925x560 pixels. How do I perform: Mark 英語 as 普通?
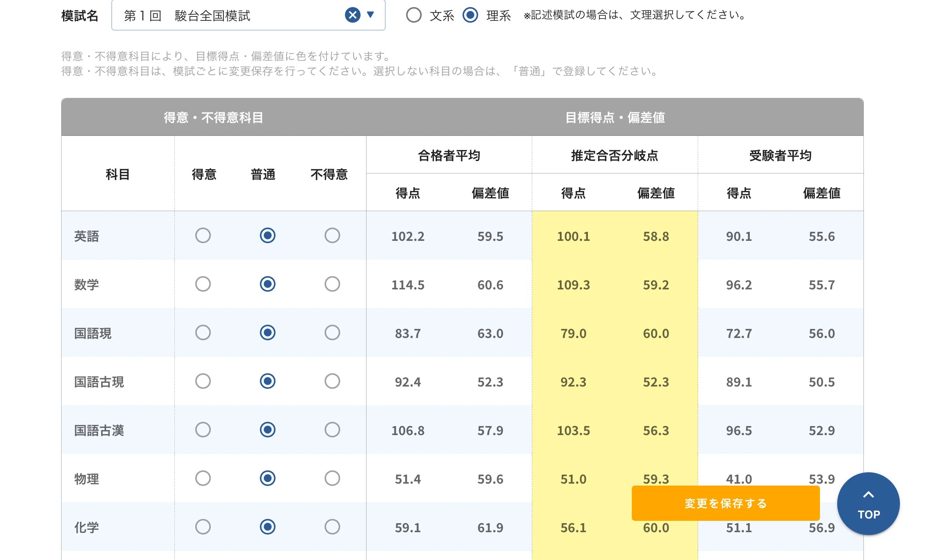(268, 235)
